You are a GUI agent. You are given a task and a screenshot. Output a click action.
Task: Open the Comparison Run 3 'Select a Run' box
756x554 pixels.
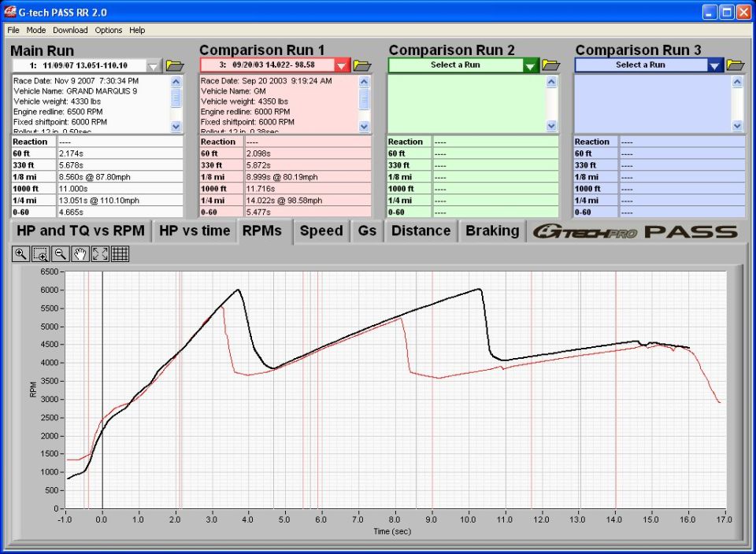pos(641,65)
